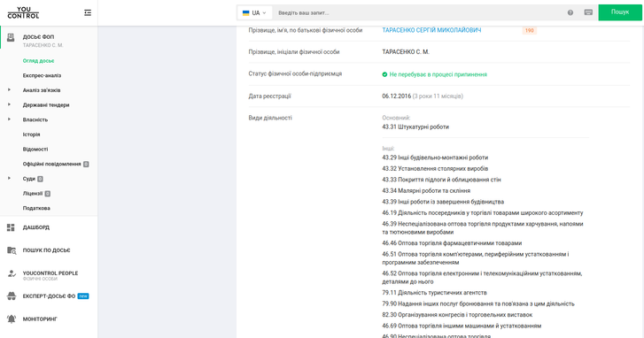The width and height of the screenshot is (644, 338).
Task: Show the virtual keyboard icon
Action: click(588, 12)
